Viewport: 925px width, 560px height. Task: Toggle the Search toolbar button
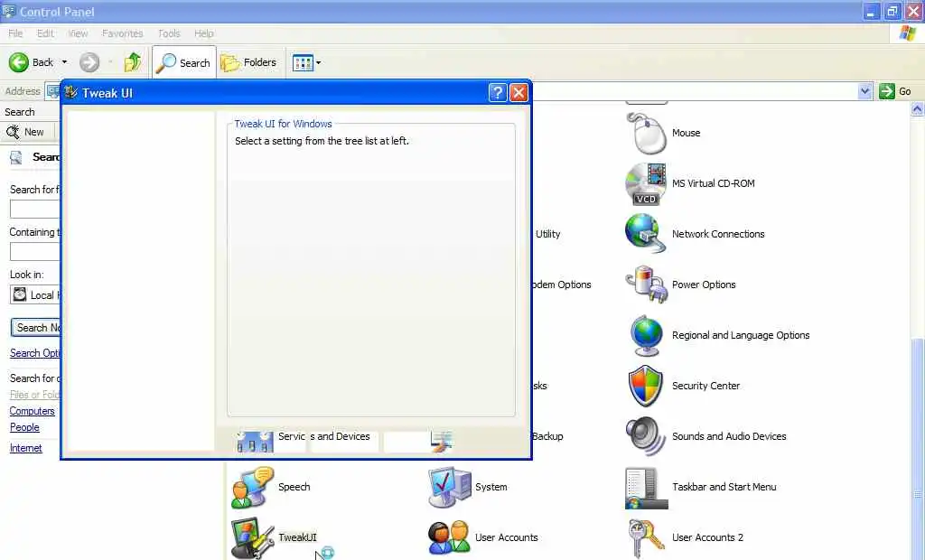coord(183,62)
